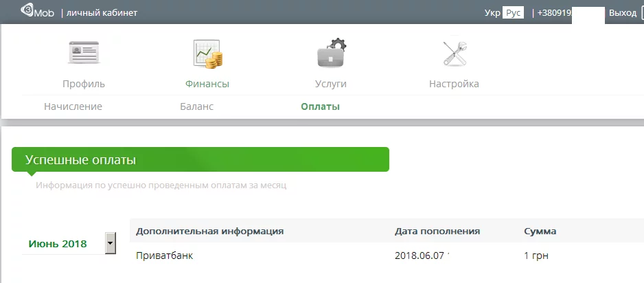The height and width of the screenshot is (283, 644).
Task: Select the Июнь 2018 month field
Action: [x=69, y=244]
